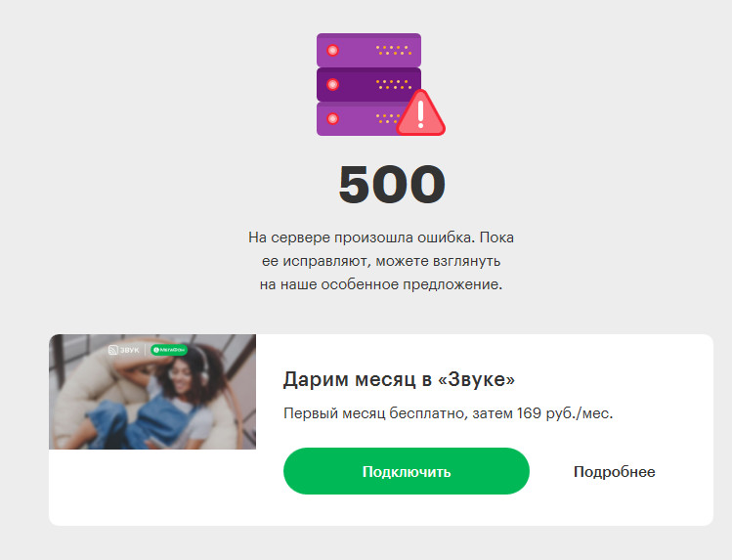Click red indicator light on middle server
This screenshot has width=732, height=560.
(x=332, y=84)
